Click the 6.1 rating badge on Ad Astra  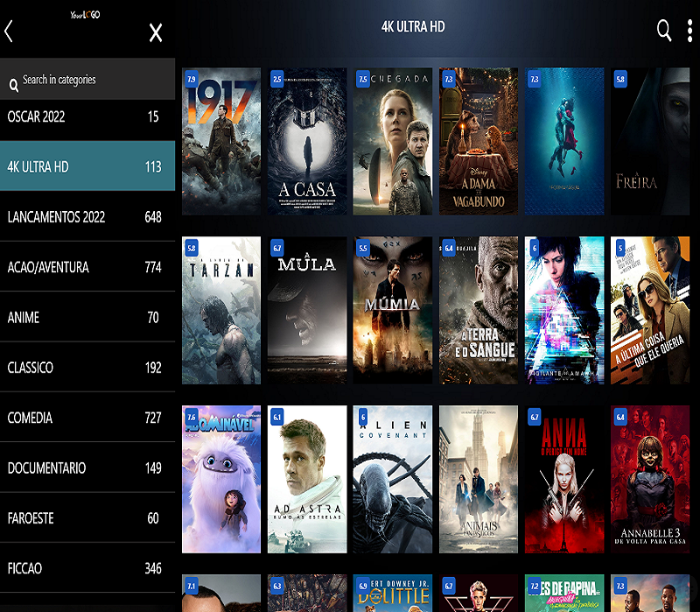(x=277, y=417)
